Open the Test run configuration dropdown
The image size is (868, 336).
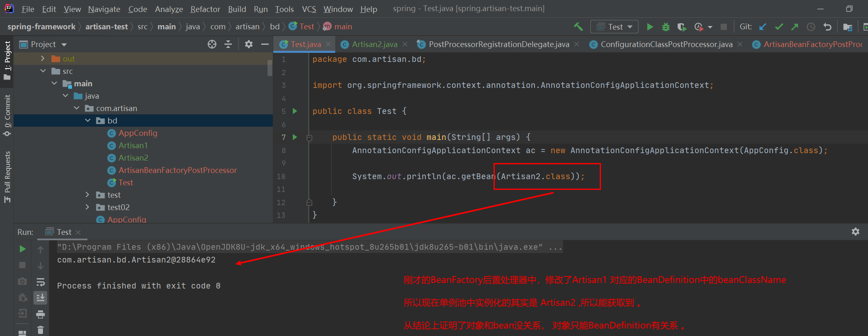614,27
